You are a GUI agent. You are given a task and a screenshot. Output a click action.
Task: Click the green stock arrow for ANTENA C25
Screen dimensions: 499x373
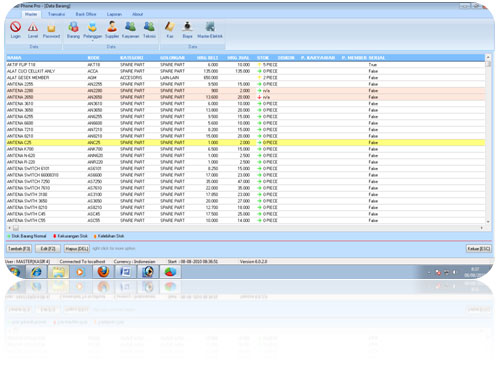[259, 143]
